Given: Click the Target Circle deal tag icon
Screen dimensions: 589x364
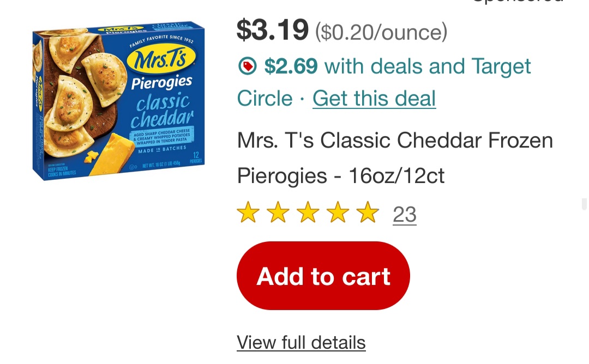Looking at the screenshot, I should tap(248, 67).
